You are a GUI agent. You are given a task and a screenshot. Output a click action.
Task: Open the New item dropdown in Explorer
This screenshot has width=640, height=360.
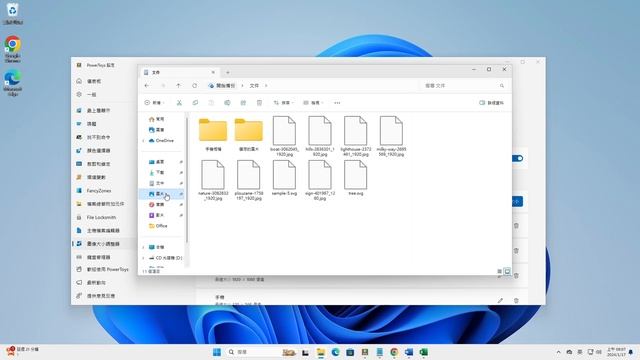click(x=154, y=103)
